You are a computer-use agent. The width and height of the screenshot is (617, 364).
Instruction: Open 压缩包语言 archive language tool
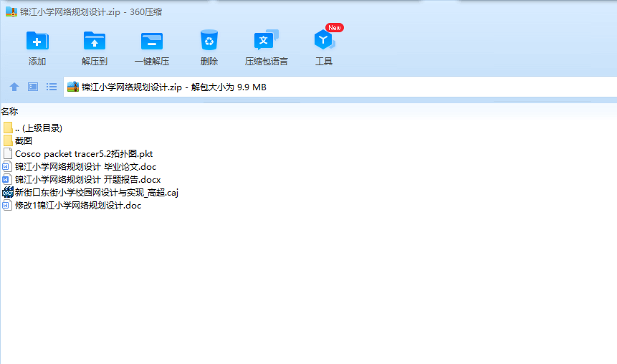coord(267,40)
